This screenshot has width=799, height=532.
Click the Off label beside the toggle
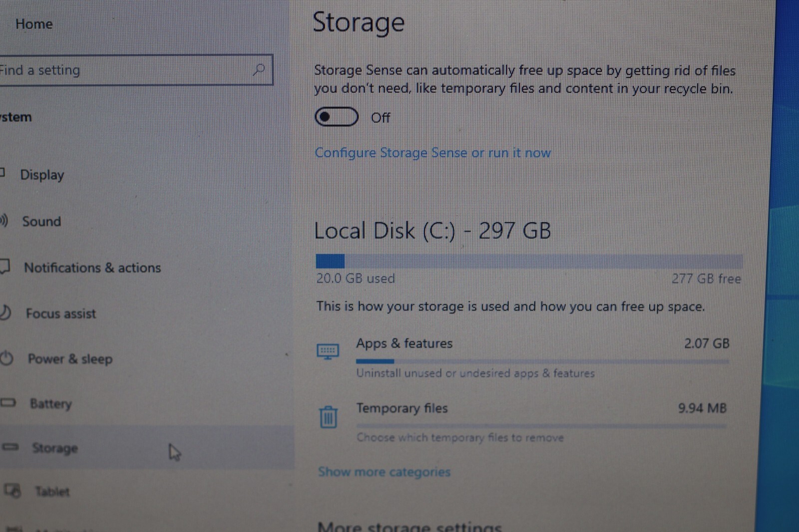point(381,118)
